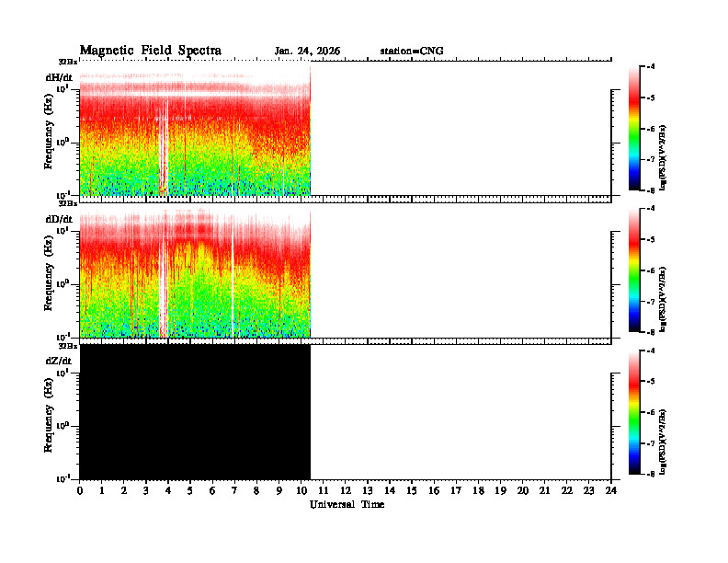
Task: Click hour "23" on the time axis
Action: click(588, 491)
